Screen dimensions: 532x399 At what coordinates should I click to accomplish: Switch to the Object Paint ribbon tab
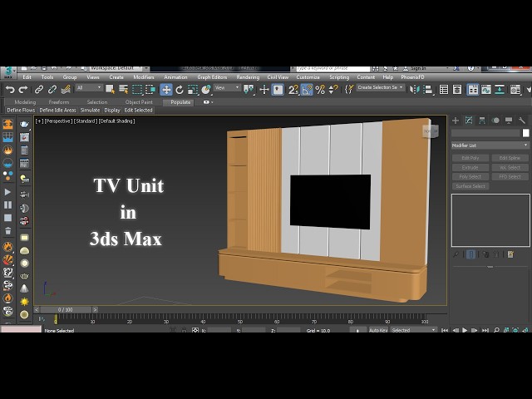139,102
